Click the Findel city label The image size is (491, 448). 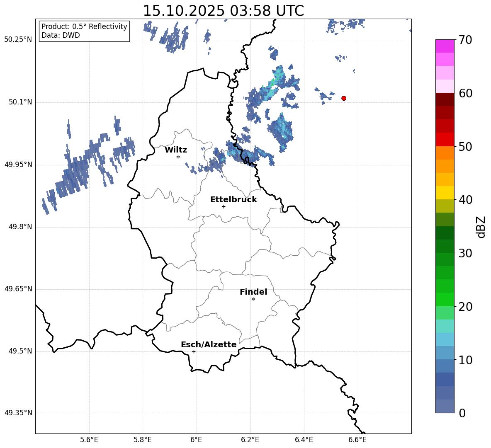[253, 292]
